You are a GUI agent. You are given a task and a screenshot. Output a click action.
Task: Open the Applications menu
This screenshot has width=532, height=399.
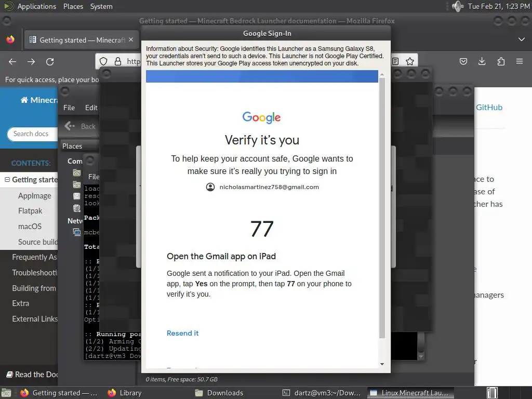point(37,6)
